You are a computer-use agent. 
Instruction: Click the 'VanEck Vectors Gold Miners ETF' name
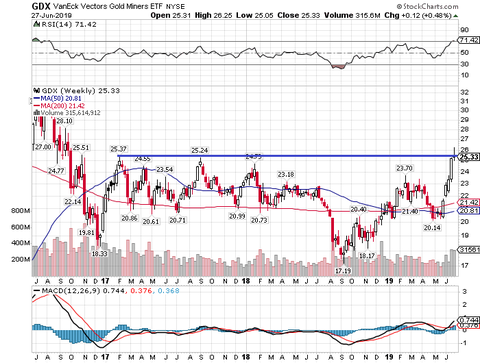[x=108, y=6]
